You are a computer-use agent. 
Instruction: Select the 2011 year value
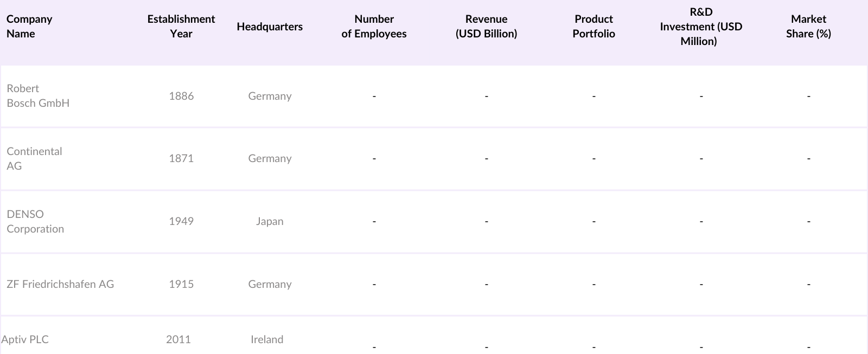[x=178, y=339]
